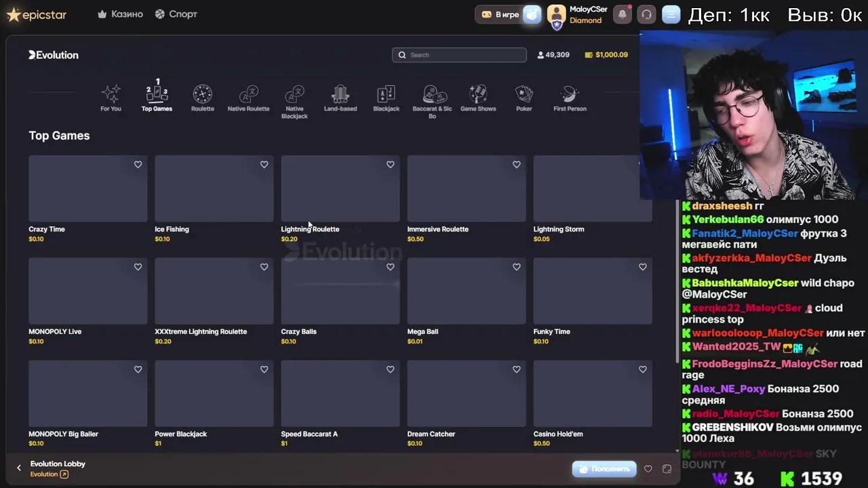Open the Native Roulette category
868x488 pixels.
click(x=248, y=98)
